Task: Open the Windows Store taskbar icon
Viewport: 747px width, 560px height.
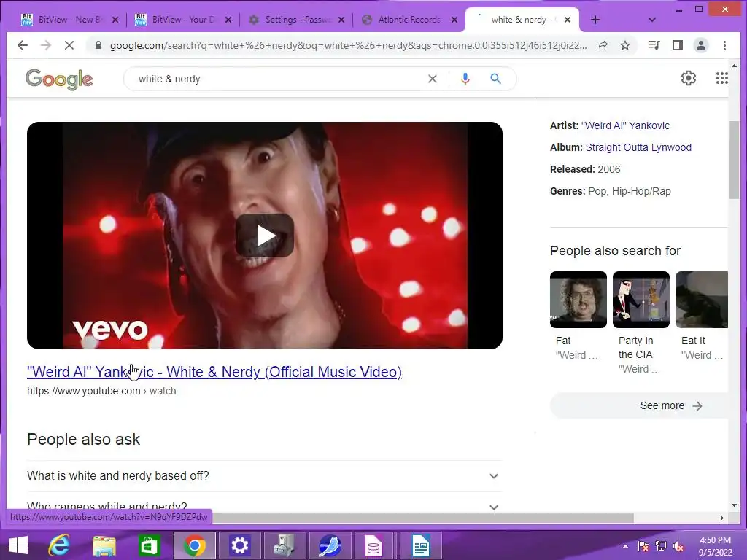Action: (149, 545)
